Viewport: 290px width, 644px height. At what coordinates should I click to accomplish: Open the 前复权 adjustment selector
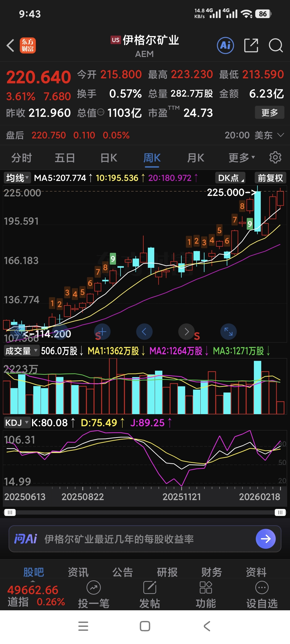270,178
